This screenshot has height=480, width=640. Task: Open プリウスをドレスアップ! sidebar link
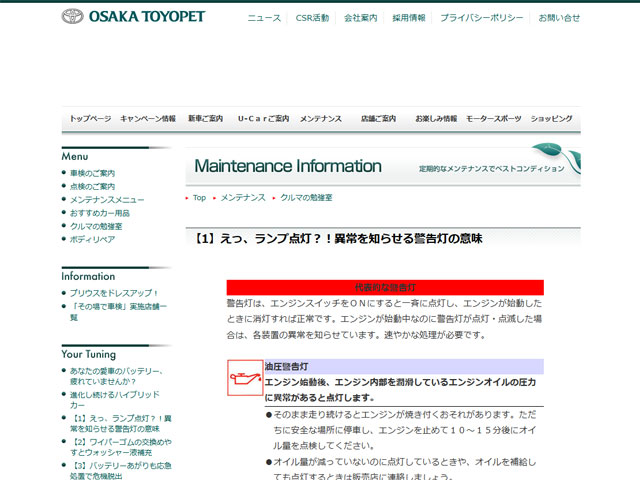pyautogui.click(x=114, y=293)
